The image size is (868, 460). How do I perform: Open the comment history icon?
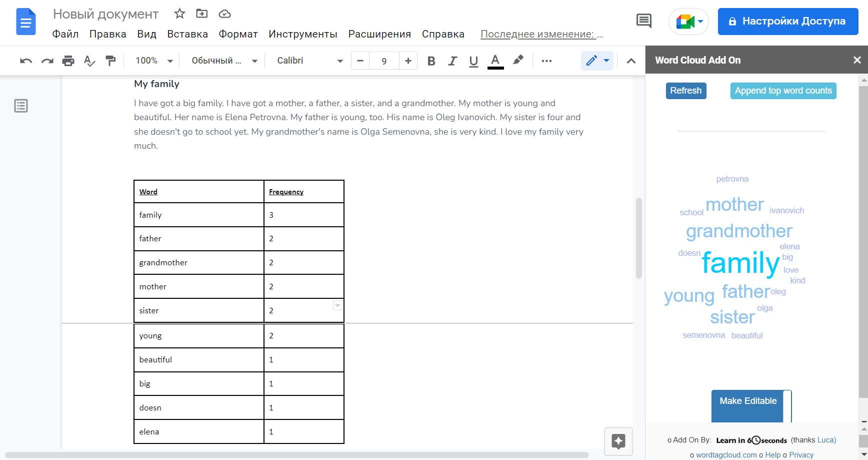click(643, 21)
